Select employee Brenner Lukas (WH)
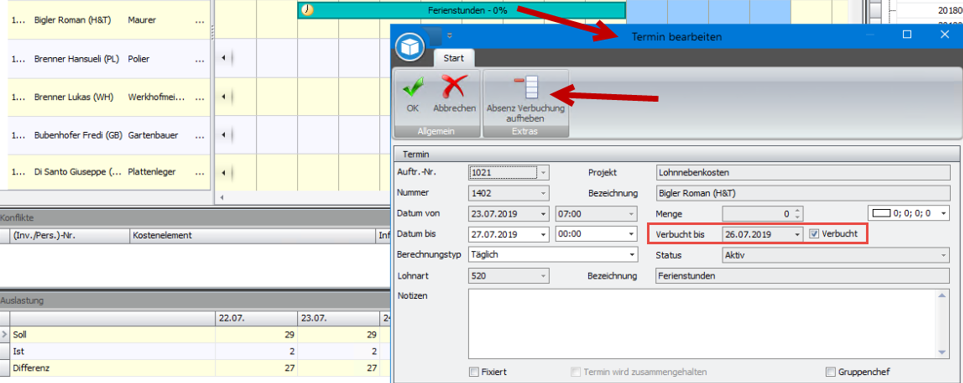The height and width of the screenshot is (383, 963). pos(74,97)
